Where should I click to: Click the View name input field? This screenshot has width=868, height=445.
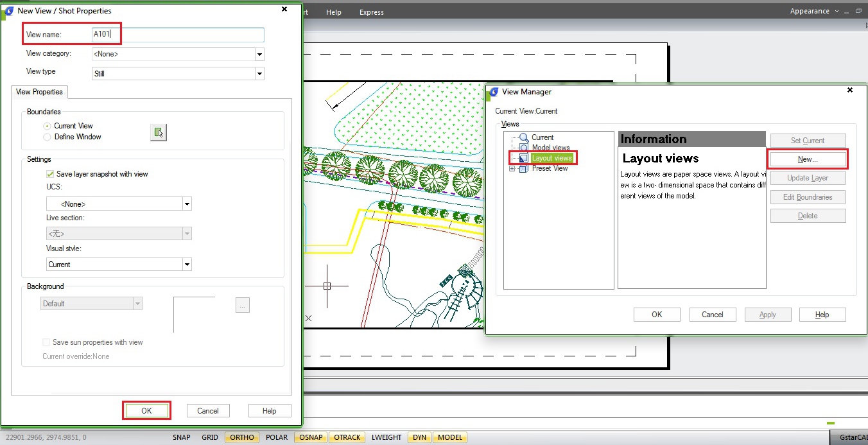click(x=177, y=35)
